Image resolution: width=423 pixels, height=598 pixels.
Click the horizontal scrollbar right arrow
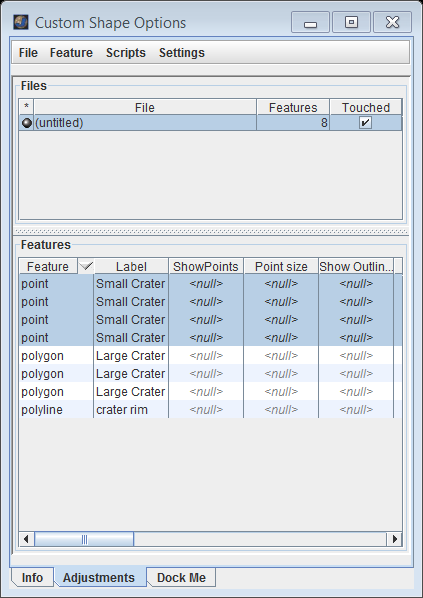pos(394,539)
